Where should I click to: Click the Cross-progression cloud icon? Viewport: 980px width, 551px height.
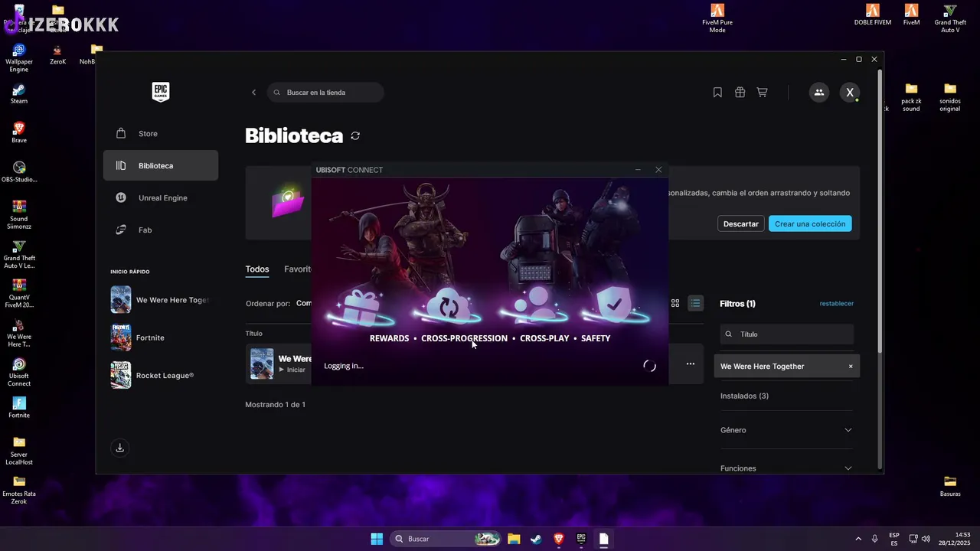449,307
